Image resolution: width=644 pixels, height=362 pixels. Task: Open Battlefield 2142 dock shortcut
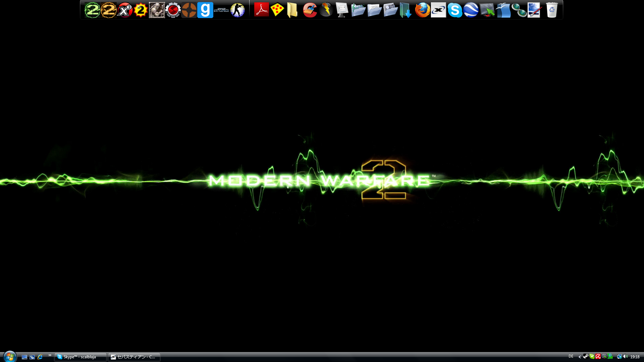coord(221,10)
